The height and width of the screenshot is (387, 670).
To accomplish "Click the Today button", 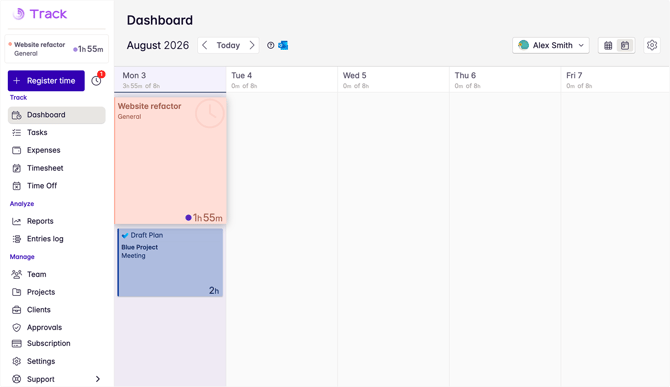I will [x=228, y=45].
